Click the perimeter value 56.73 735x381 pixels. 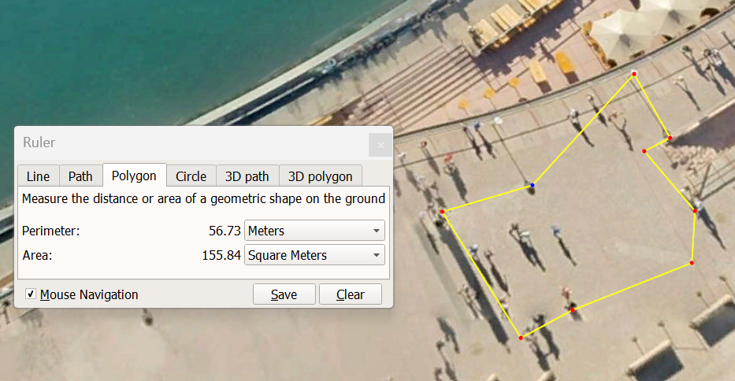pyautogui.click(x=225, y=231)
